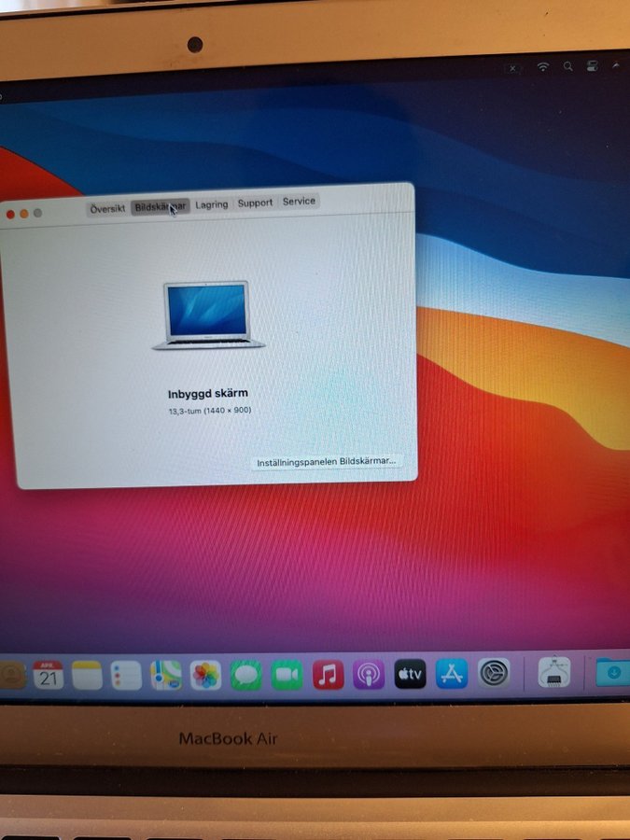
Task: Select the Bildskärmar tab
Action: pos(160,207)
